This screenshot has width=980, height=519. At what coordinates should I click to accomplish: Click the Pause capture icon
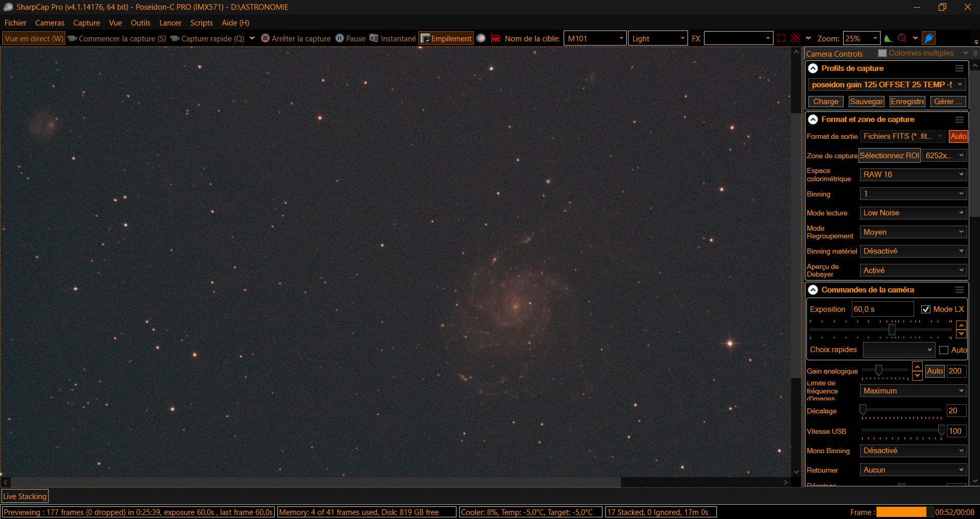(340, 38)
